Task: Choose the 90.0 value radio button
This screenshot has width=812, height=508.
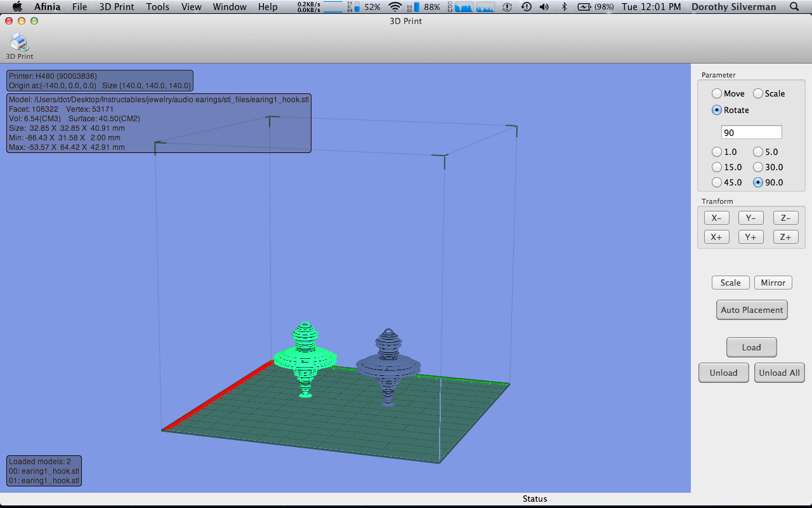Action: point(758,182)
